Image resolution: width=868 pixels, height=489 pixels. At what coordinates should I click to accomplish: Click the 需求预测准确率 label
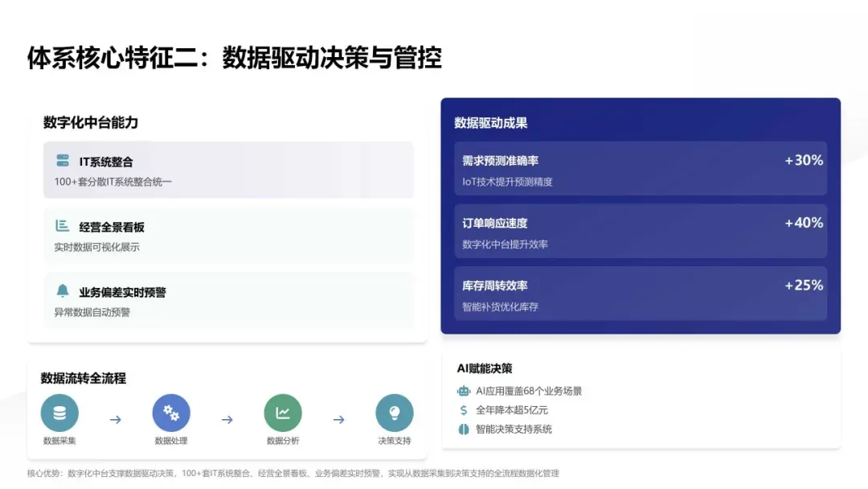tap(501, 161)
